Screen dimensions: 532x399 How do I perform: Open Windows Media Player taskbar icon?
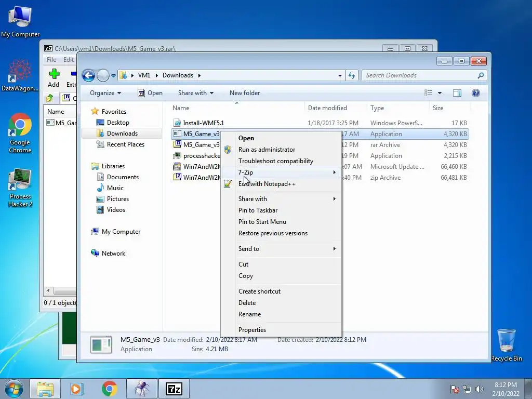tap(77, 389)
